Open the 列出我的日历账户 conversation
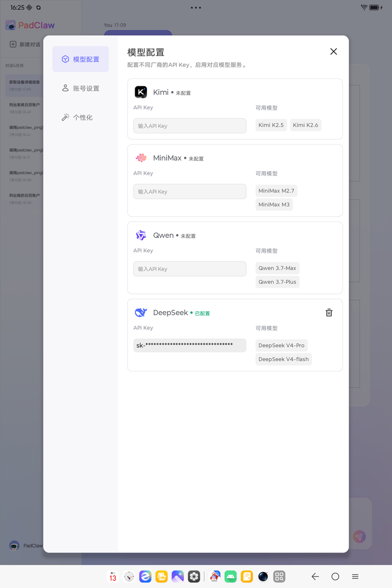392x588 pixels. click(24, 198)
